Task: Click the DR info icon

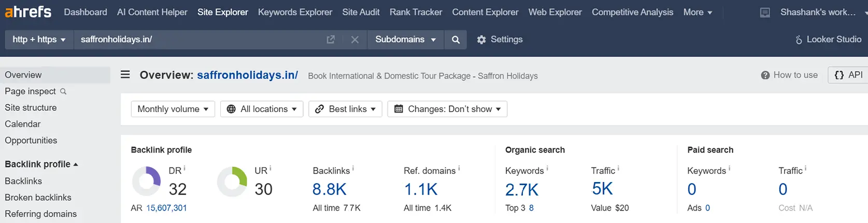Action: pos(184,169)
